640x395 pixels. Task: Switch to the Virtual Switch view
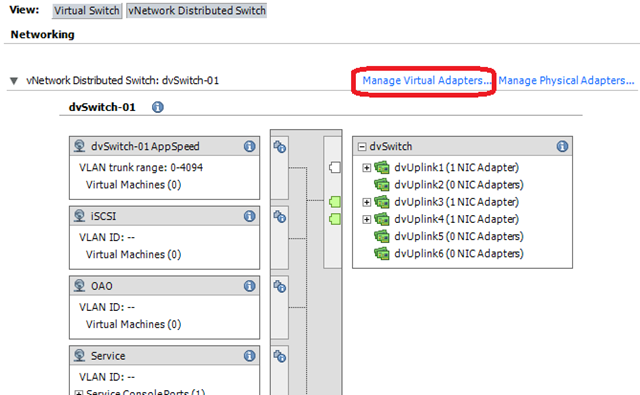click(87, 11)
